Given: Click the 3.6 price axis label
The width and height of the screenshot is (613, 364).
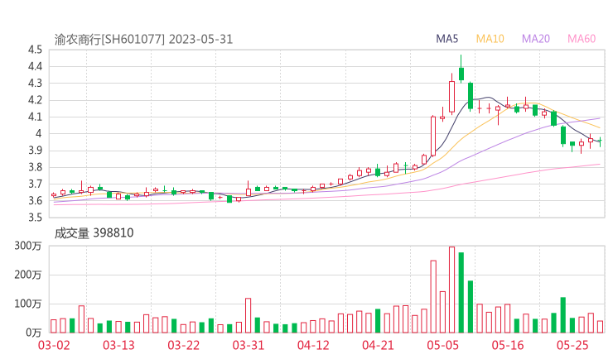Looking at the screenshot, I should point(35,201).
